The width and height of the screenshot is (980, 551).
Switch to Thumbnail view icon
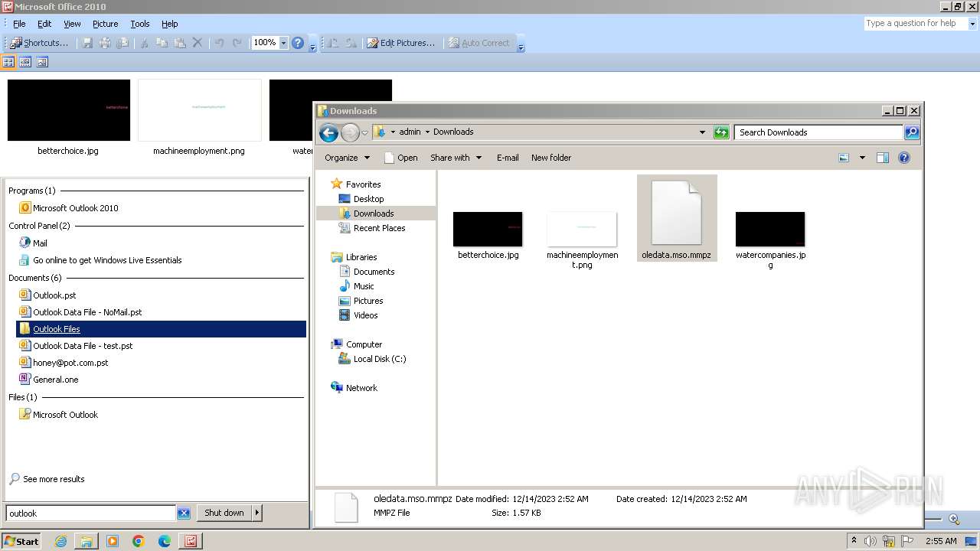click(x=9, y=62)
